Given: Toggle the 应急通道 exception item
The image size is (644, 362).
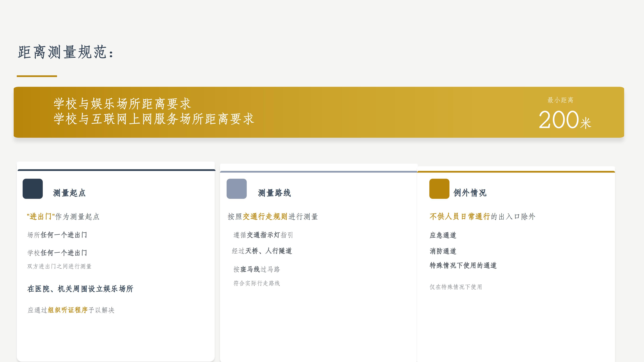Looking at the screenshot, I should [x=443, y=235].
